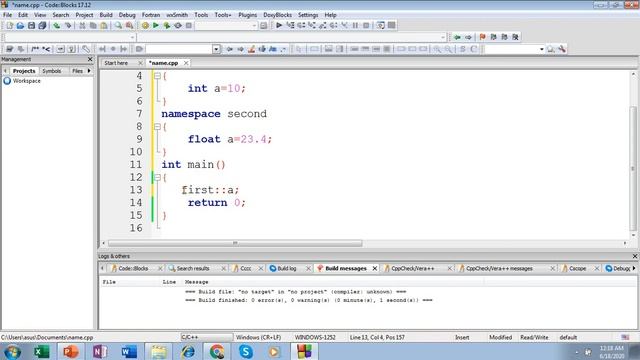This screenshot has height=360, width=640.
Task: Open Excel from the taskbar
Action: (x=41, y=351)
